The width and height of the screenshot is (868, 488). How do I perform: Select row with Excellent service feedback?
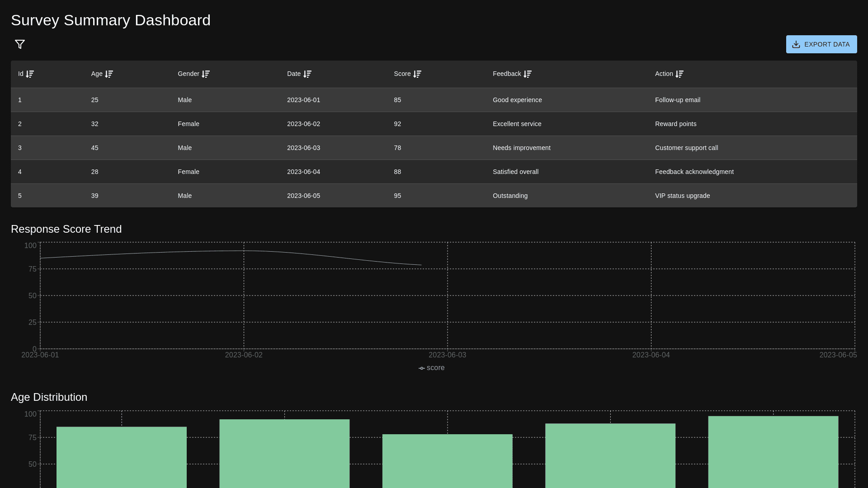[517, 124]
